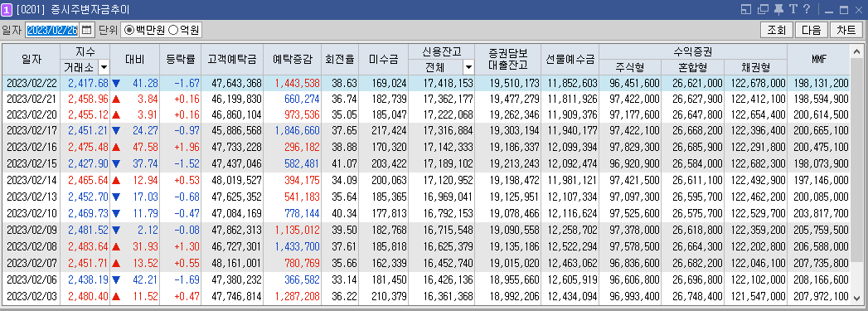Click the 등락률 column header

(x=181, y=60)
